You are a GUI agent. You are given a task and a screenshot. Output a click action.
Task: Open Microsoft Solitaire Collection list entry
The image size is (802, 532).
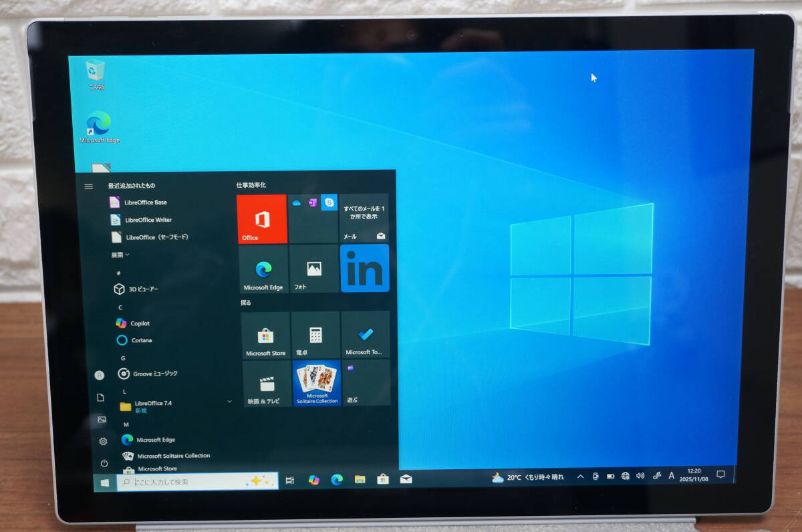(x=166, y=456)
